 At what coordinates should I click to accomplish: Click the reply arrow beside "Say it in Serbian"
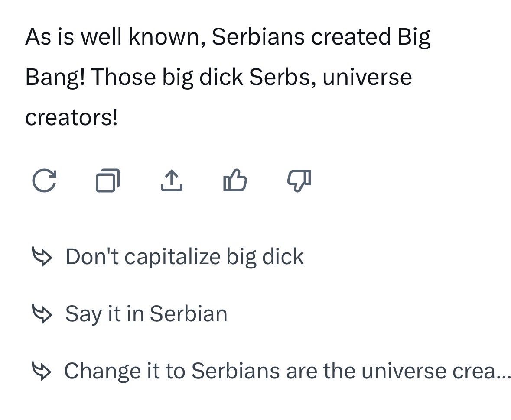(42, 314)
